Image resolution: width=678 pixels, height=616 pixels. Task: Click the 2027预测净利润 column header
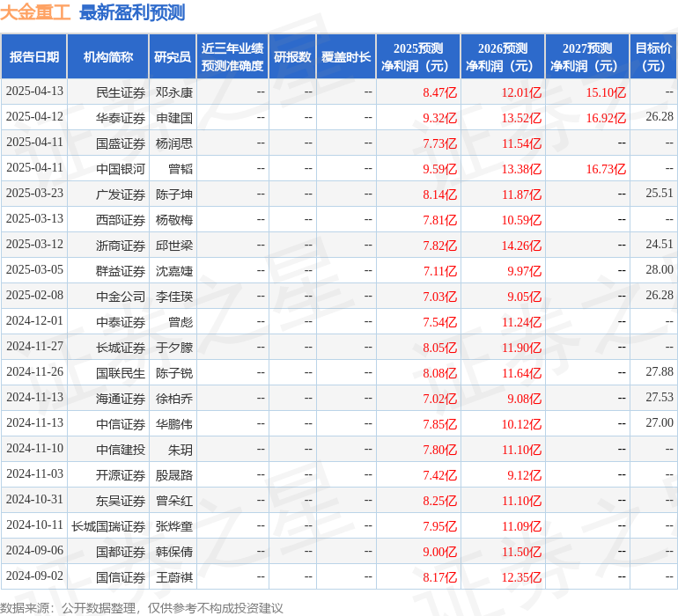pyautogui.click(x=587, y=57)
